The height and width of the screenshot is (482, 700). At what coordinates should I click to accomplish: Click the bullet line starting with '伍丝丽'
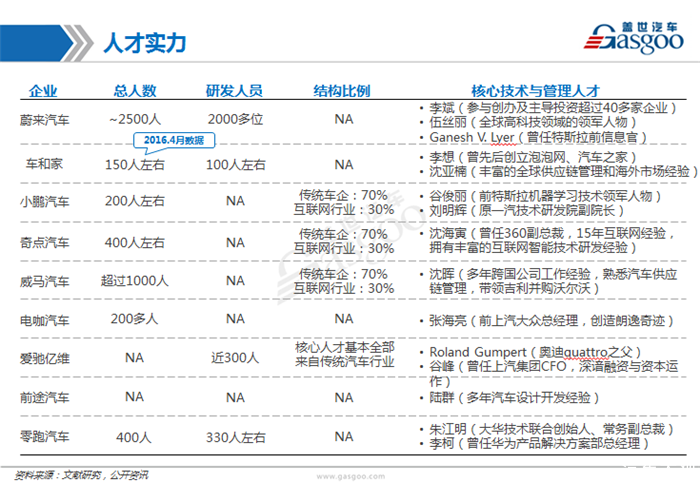pos(528,122)
